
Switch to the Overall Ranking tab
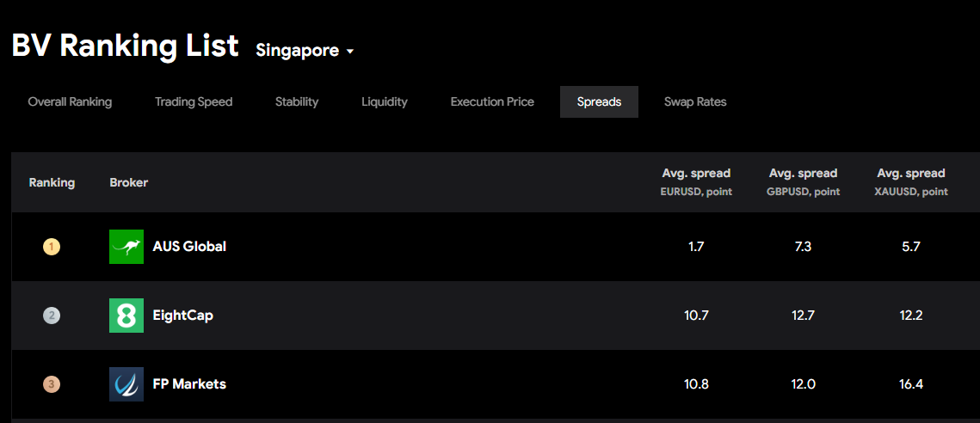tap(70, 101)
